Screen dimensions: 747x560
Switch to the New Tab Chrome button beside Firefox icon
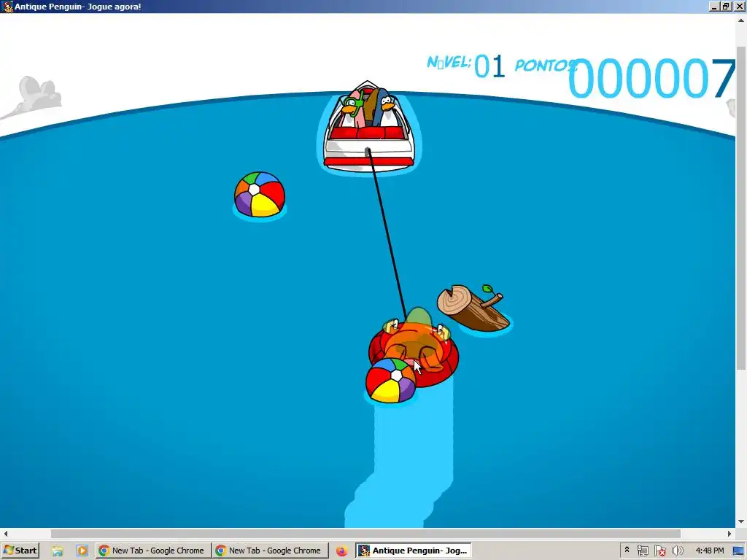coord(270,551)
